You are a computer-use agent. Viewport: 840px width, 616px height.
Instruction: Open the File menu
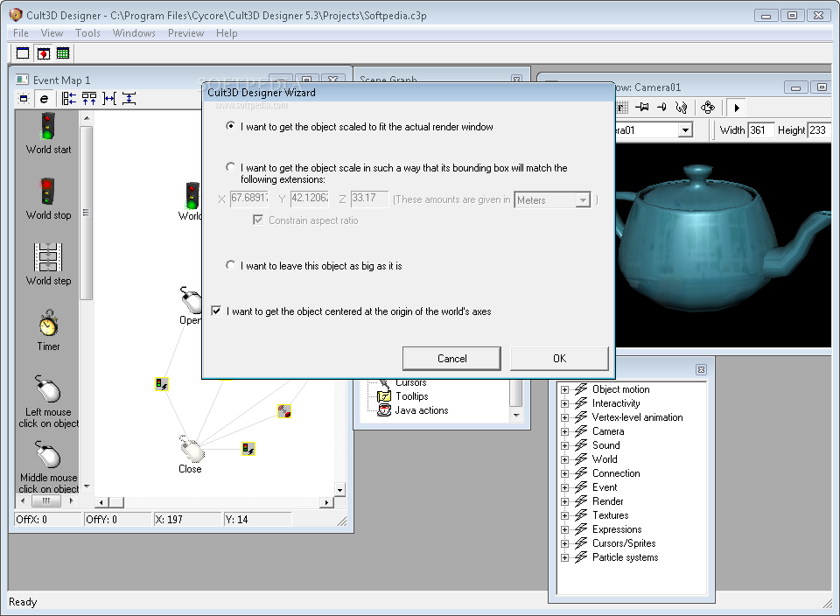click(21, 33)
